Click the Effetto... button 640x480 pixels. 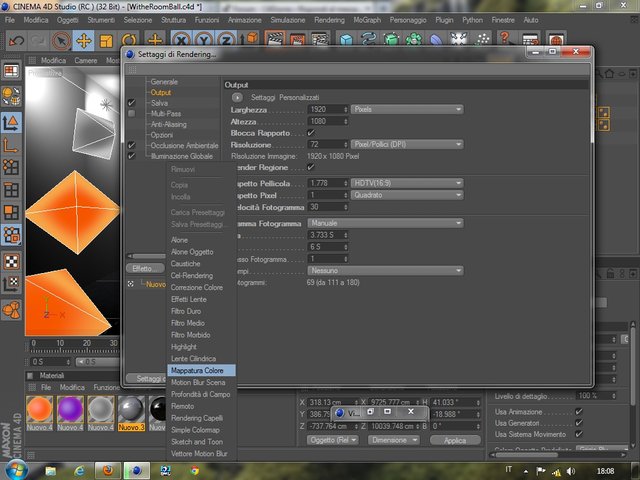click(x=145, y=269)
